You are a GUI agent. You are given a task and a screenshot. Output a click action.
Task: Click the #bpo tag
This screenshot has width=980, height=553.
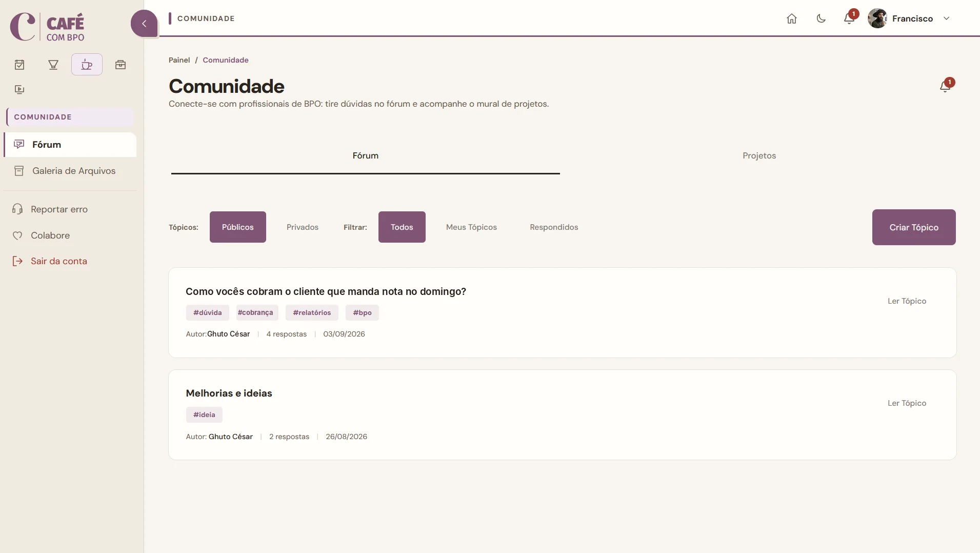[362, 313]
